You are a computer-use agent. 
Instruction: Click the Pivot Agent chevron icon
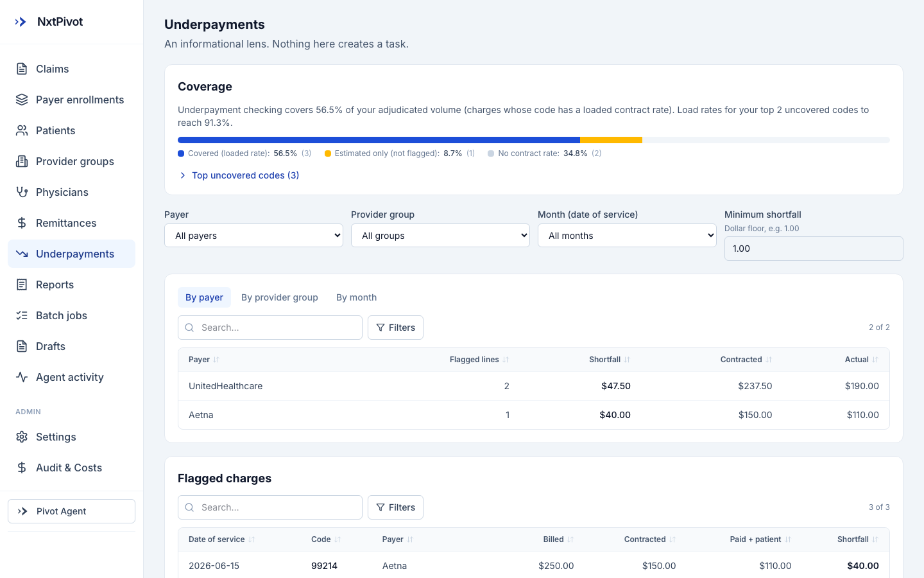point(22,511)
